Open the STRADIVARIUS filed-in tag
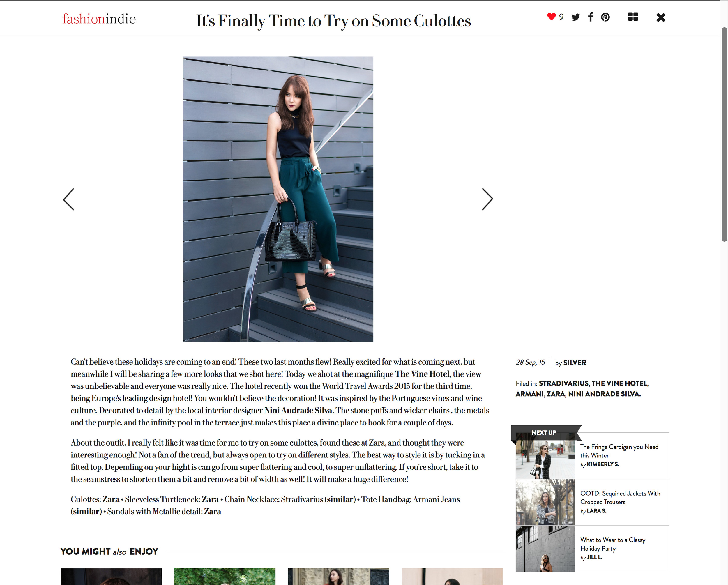 tap(563, 383)
